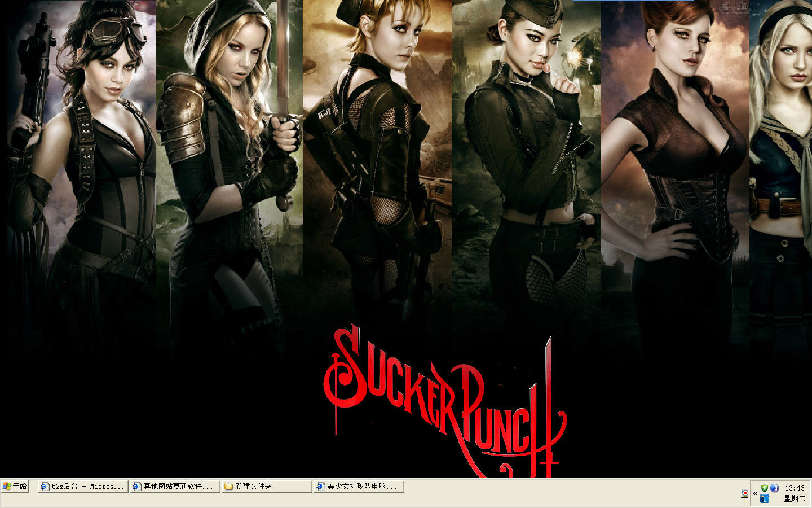
Task: Activate the 其他网站更新软件 taskbar window
Action: [x=174, y=486]
